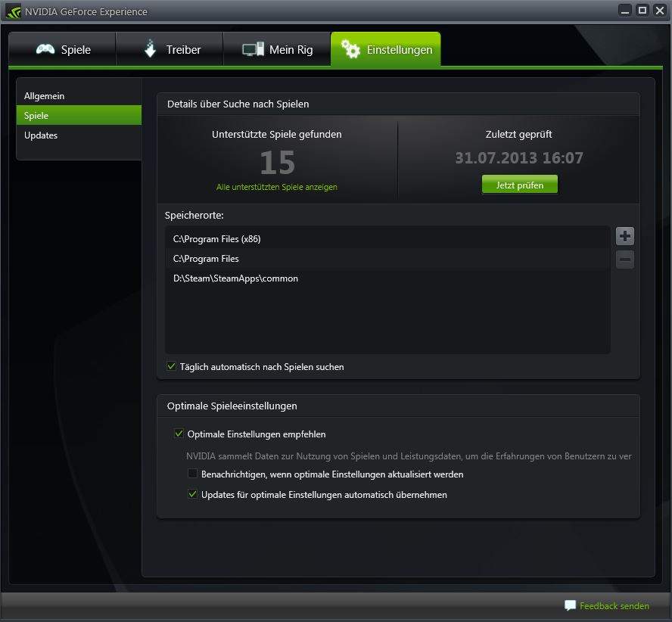Disable automatisches Übernehmen von Einstellungs-Updates
Viewport: 672px width, 622px height.
pyautogui.click(x=191, y=494)
